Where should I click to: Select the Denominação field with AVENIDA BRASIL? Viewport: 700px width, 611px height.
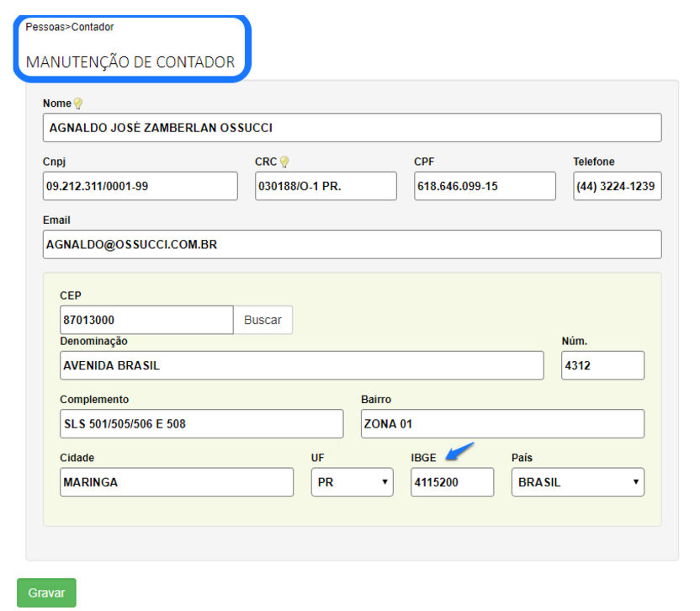click(x=302, y=365)
